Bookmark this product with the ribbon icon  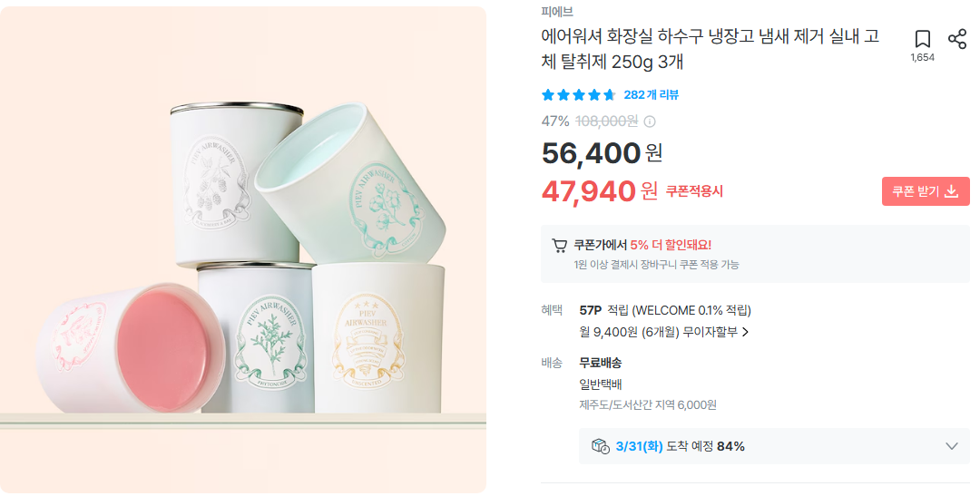tap(923, 39)
